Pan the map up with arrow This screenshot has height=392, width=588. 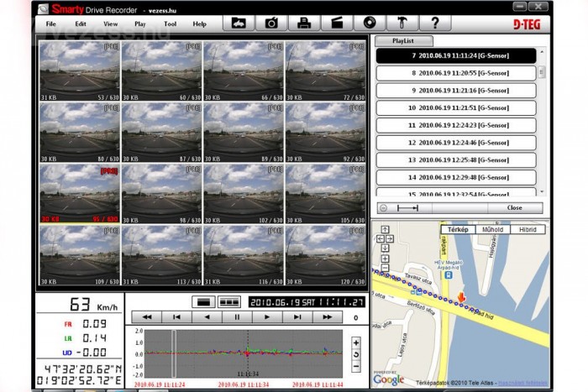384,228
